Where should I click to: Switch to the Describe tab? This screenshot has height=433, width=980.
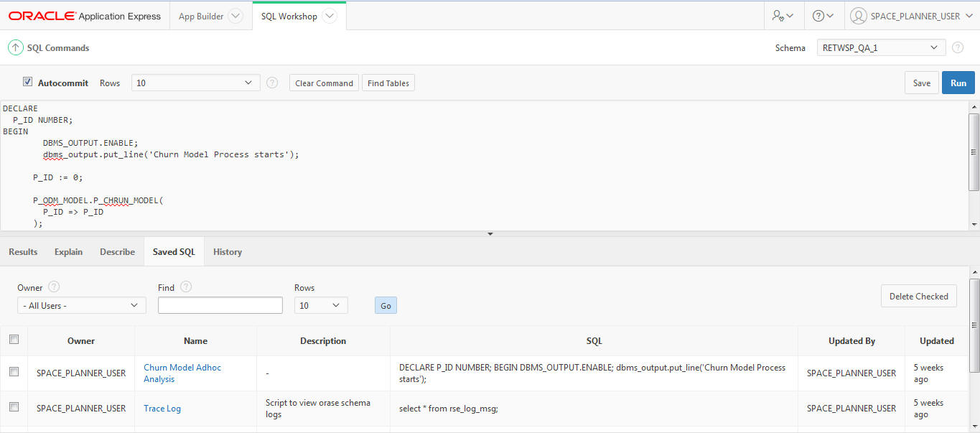click(117, 252)
